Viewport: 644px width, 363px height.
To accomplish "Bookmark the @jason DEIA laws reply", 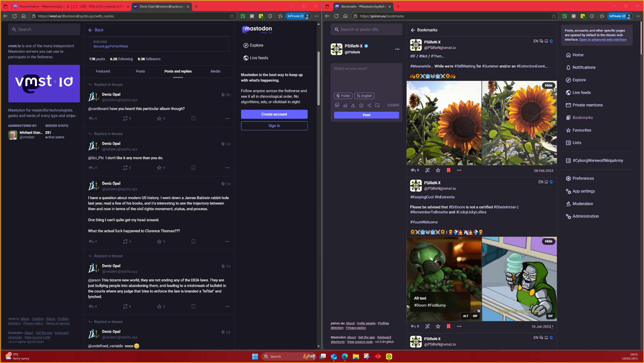I will [x=193, y=307].
